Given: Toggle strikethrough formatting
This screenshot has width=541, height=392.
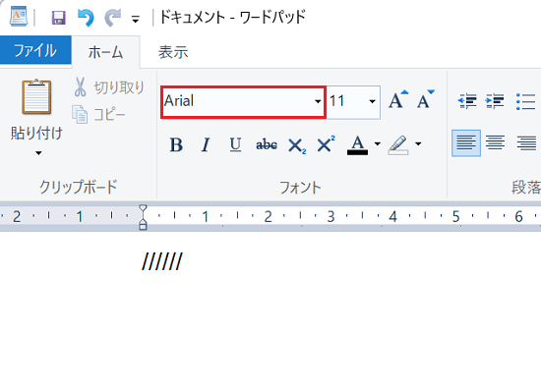Looking at the screenshot, I should tap(267, 144).
